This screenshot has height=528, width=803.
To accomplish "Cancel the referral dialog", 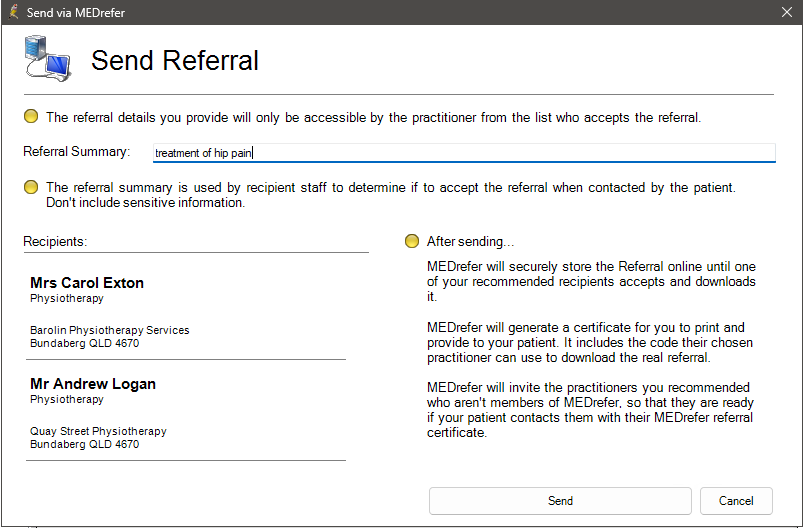I will (x=736, y=500).
